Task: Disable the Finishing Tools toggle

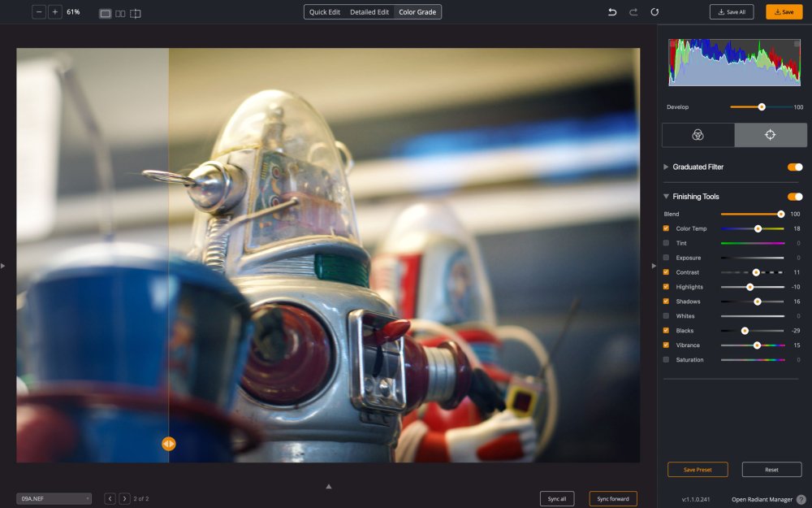Action: [795, 197]
